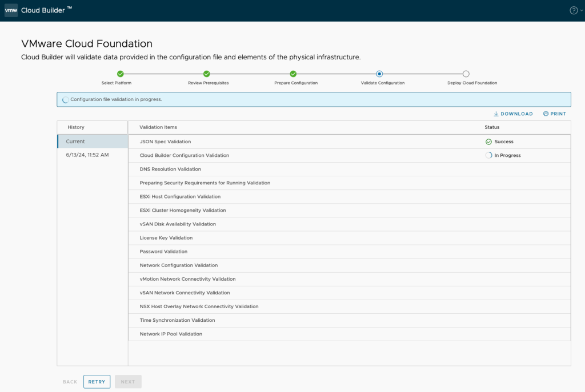Click the Download button
585x392 pixels.
pyautogui.click(x=514, y=114)
